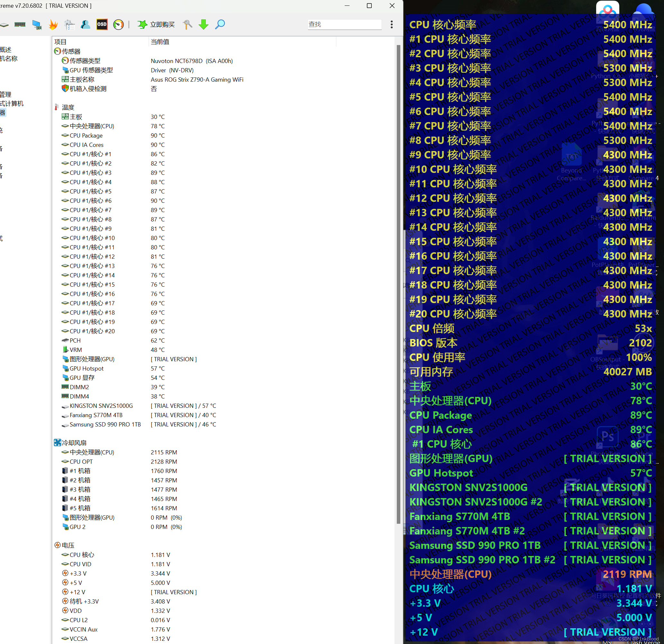Open the three-dot overflow menu
Image resolution: width=664 pixels, height=644 pixels.
click(x=392, y=24)
